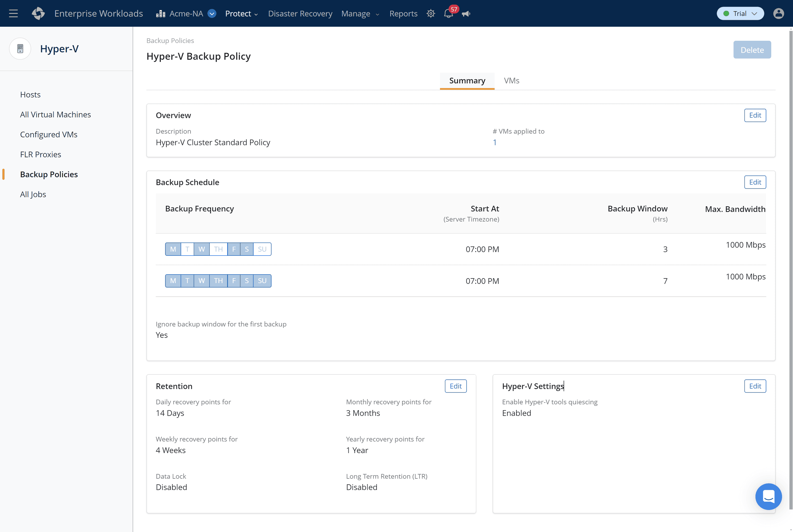The height and width of the screenshot is (532, 793).
Task: Switch to the VMs tab
Action: click(x=512, y=81)
